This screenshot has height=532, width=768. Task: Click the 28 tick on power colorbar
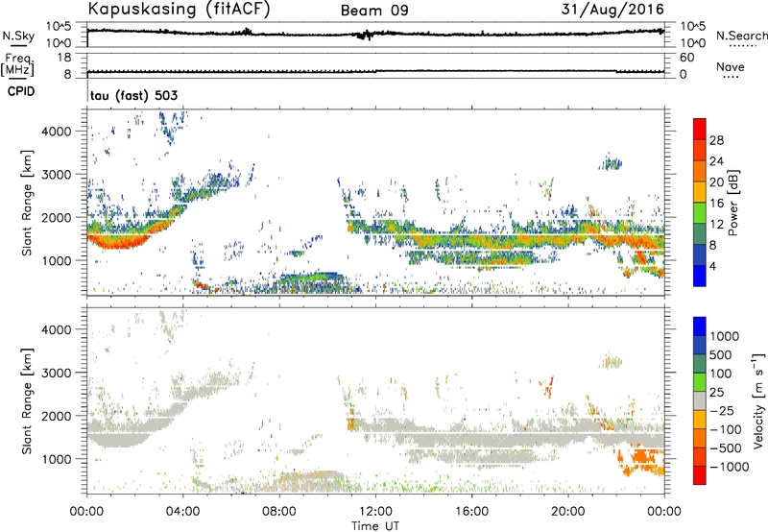click(716, 140)
